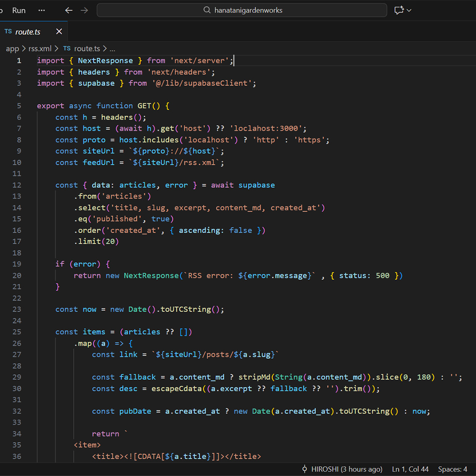Select the route.ts tab
Viewport: 476px width, 476px height.
click(x=28, y=32)
